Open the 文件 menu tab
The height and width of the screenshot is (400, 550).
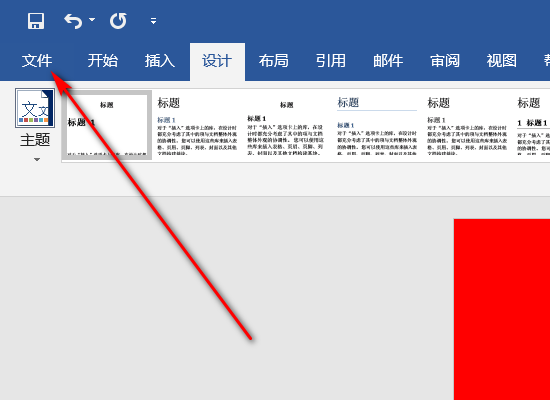[x=37, y=61]
